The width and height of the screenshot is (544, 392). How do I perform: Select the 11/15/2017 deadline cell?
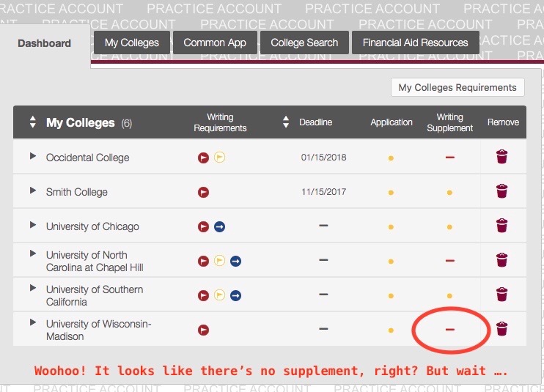(323, 192)
